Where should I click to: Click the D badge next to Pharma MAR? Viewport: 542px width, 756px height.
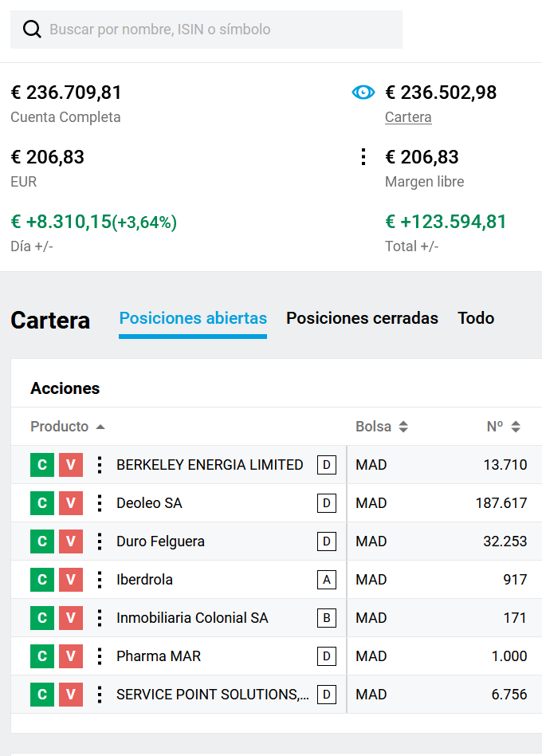[326, 656]
